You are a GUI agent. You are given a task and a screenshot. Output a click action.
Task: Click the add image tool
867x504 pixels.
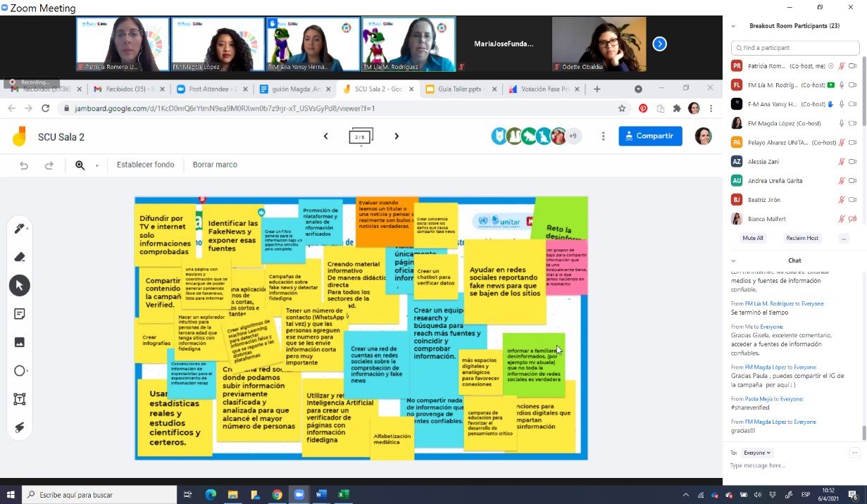coord(20,342)
